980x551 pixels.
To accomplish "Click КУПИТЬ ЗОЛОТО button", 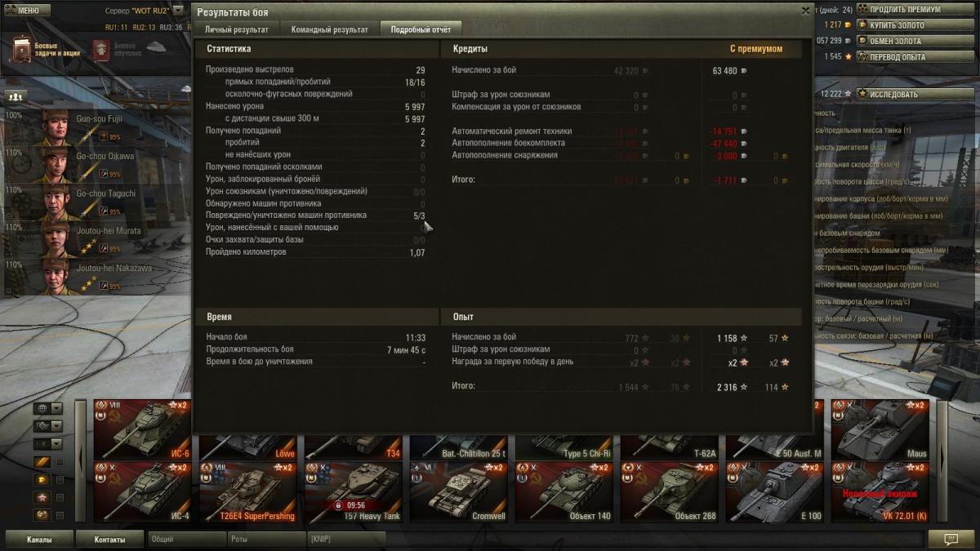I will (914, 25).
